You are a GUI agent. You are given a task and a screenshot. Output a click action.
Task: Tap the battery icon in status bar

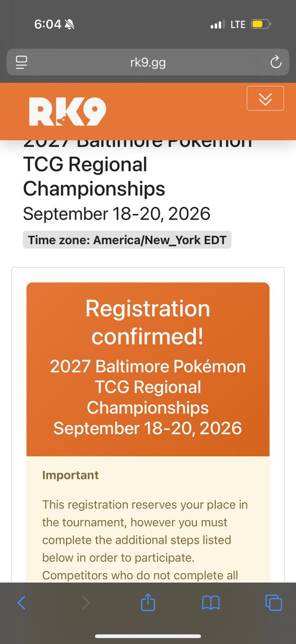(x=262, y=24)
